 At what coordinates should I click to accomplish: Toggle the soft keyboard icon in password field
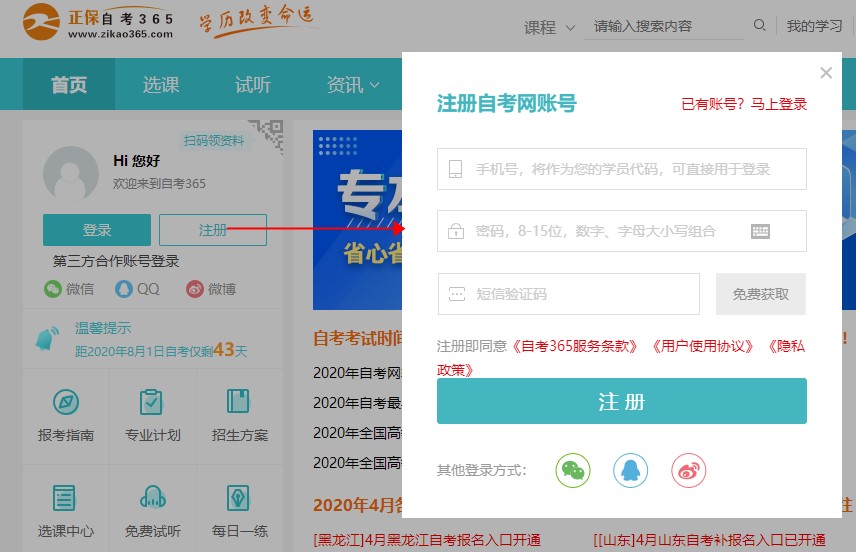click(x=760, y=231)
